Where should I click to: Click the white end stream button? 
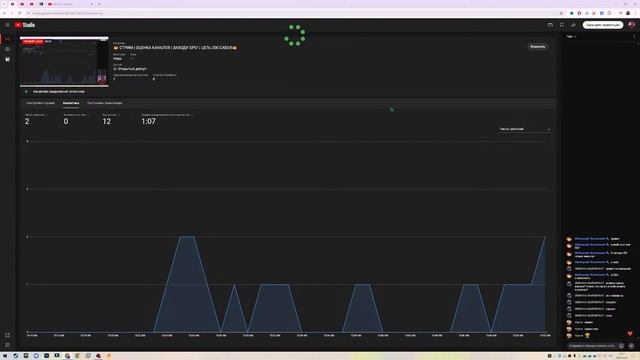point(603,25)
